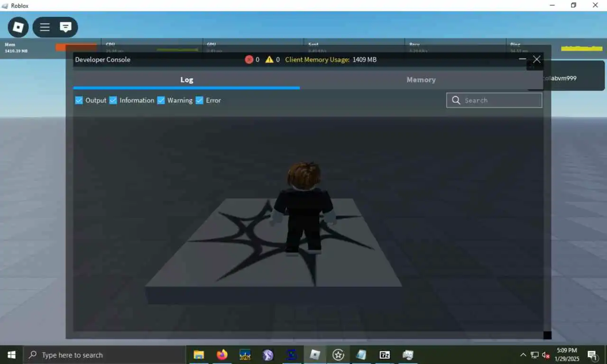The width and height of the screenshot is (607, 364).
Task: Open network status tray icon
Action: pos(534,355)
